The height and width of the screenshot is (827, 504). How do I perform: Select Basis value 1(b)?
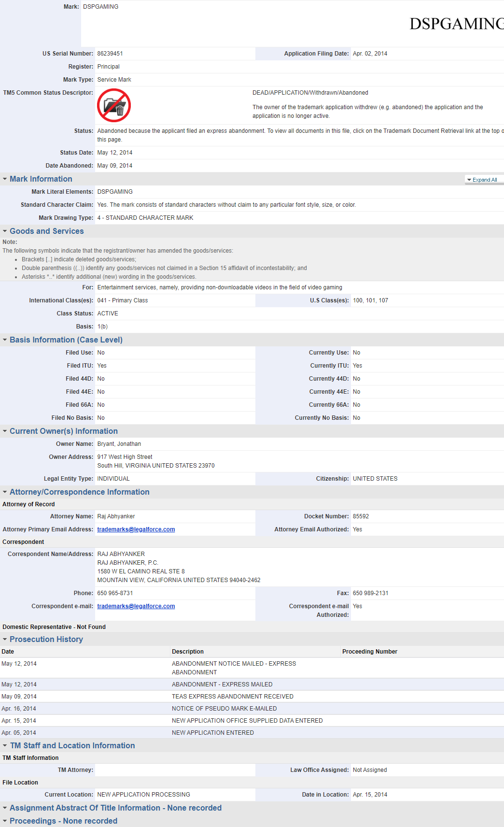point(102,327)
